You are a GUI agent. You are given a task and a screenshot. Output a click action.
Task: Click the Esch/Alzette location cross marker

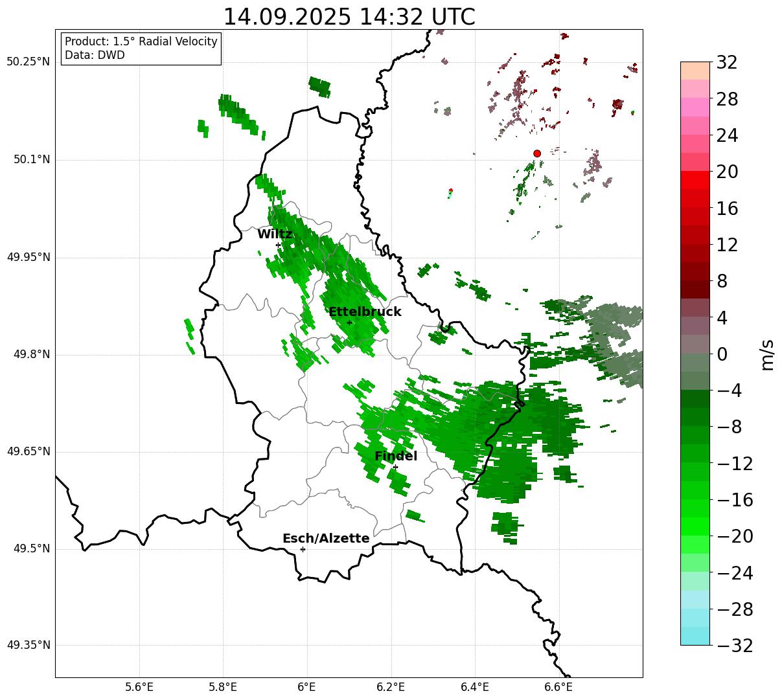(303, 549)
